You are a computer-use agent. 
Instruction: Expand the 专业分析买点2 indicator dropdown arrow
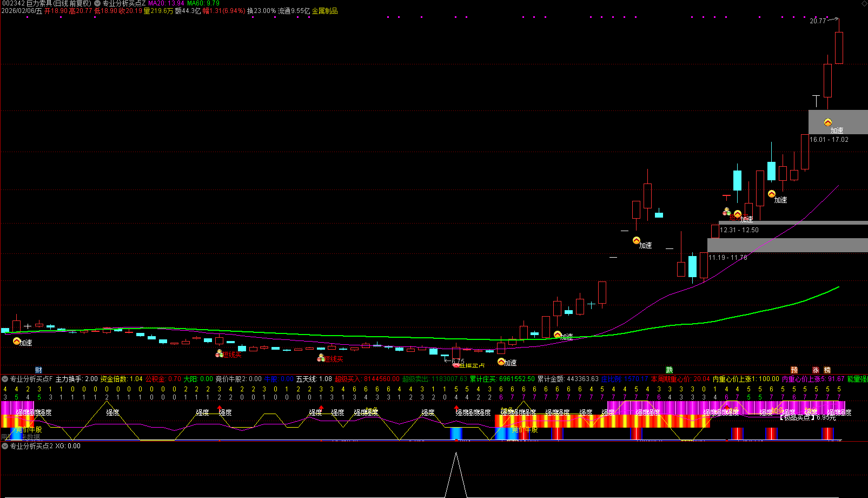click(5, 446)
